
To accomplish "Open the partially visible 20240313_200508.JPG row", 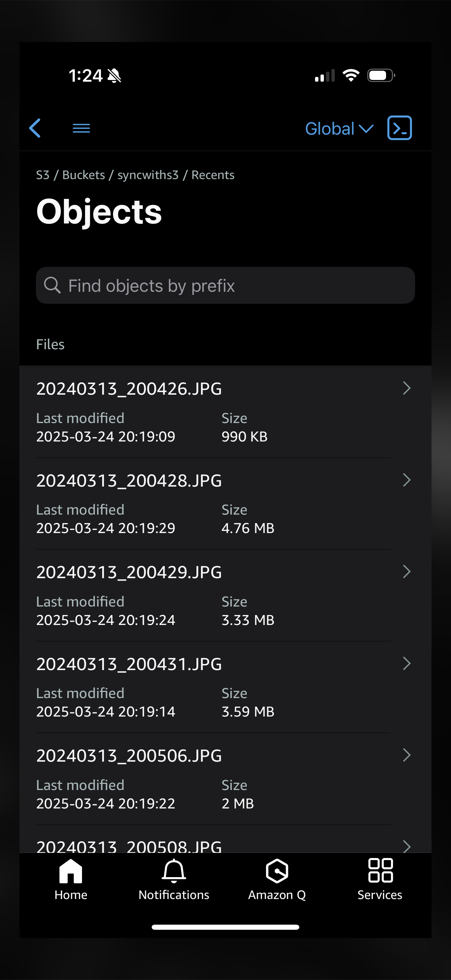I will point(225,839).
